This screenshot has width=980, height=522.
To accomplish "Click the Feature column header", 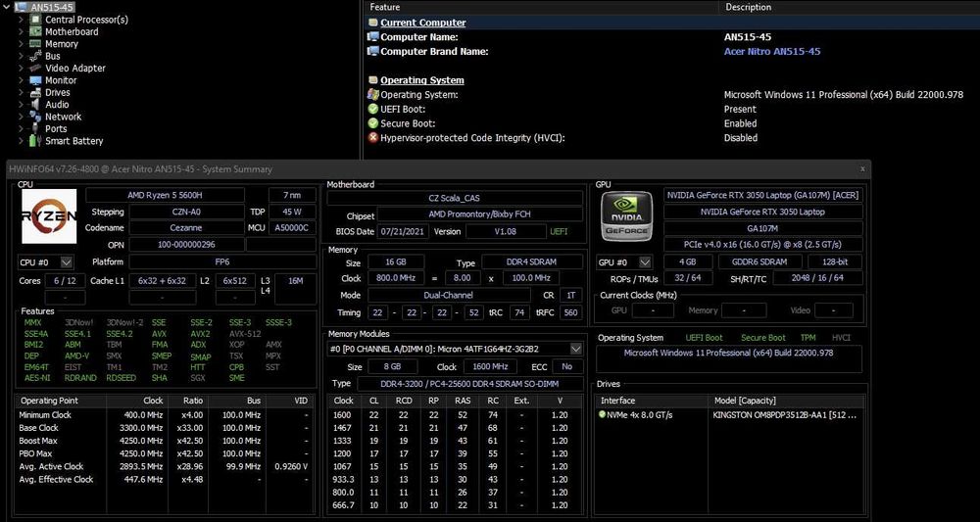I will point(385,7).
